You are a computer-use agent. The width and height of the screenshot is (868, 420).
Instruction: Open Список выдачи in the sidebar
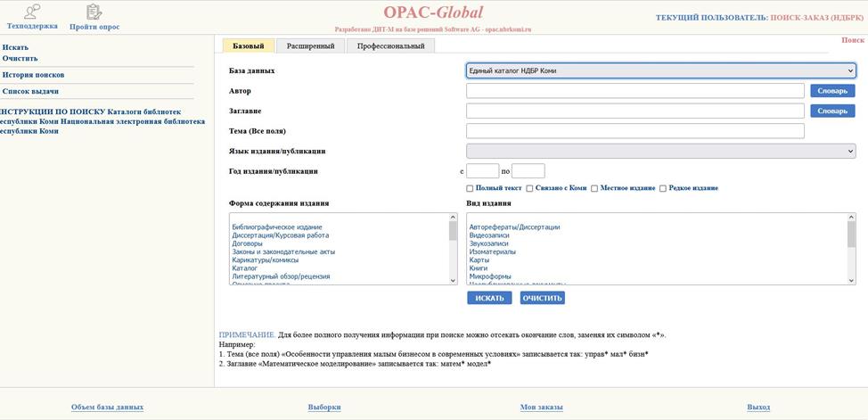coord(30,92)
